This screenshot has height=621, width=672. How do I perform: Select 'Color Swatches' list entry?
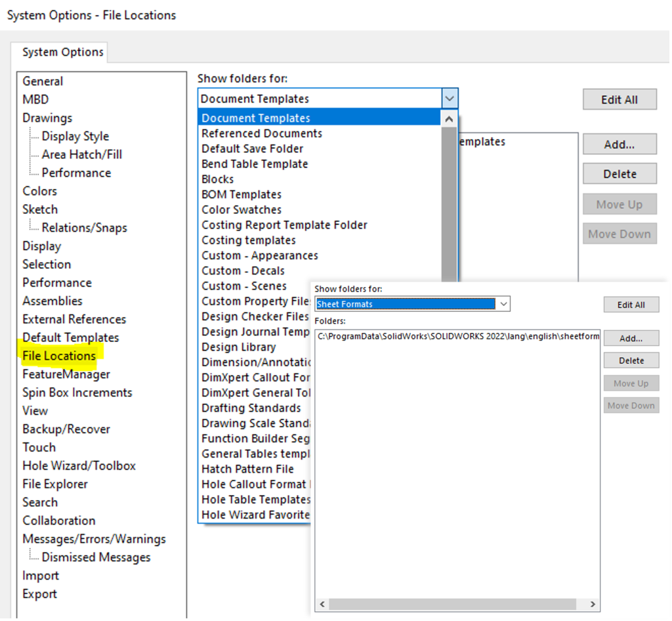241,209
